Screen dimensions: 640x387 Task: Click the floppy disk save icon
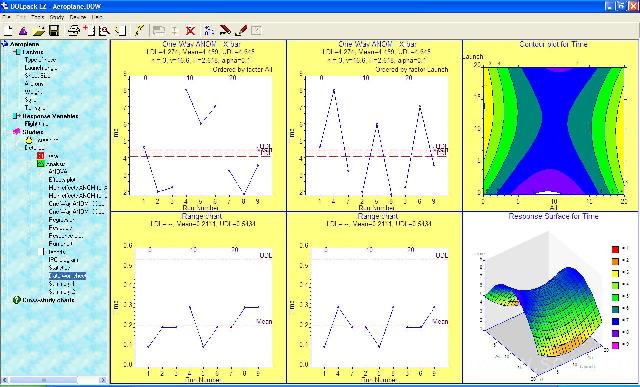pos(54,30)
